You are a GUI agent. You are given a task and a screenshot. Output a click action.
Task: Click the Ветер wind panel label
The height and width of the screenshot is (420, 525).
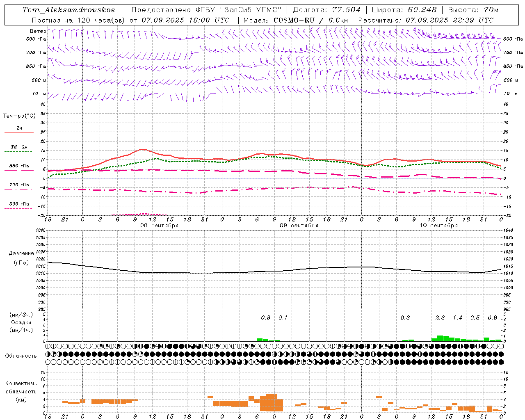(38, 31)
